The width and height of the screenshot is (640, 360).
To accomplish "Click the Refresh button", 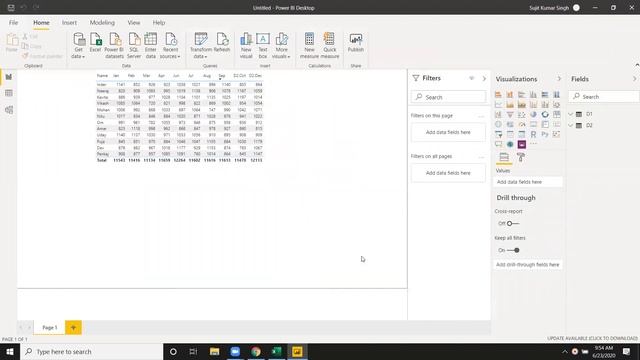I will tap(222, 43).
